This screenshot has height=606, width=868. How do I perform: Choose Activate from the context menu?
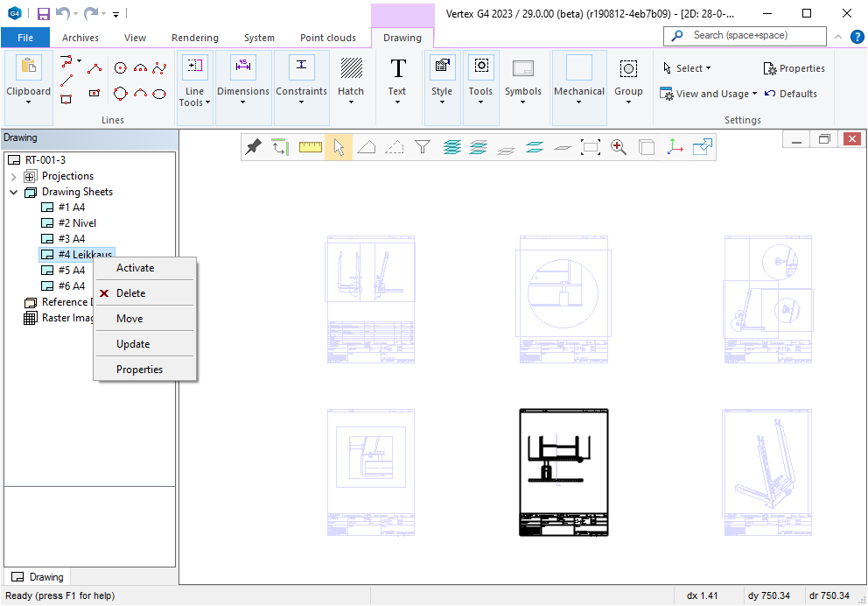click(135, 268)
